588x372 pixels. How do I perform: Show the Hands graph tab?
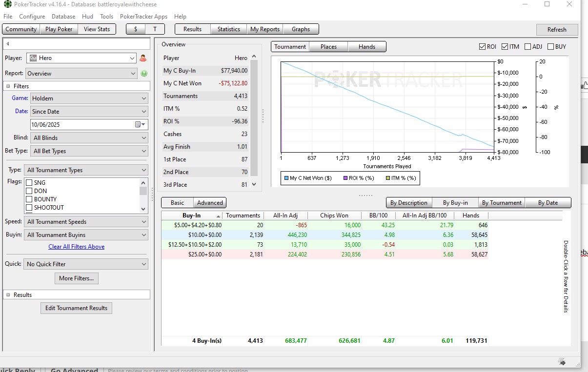367,47
